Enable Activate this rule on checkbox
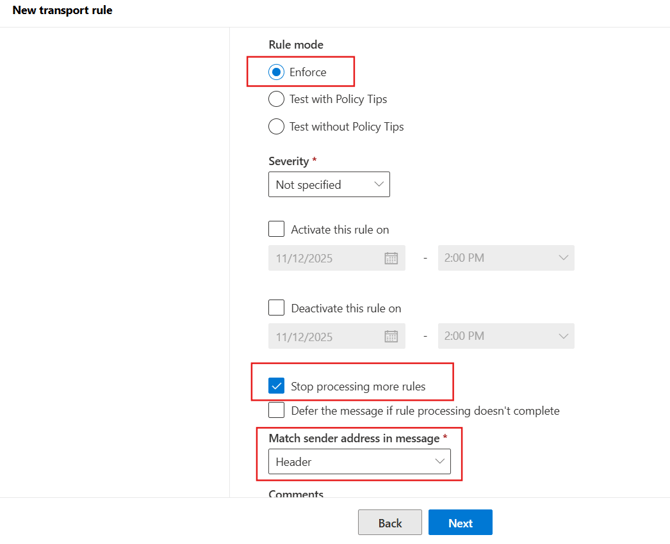Screen dimensions: 670x544 pyautogui.click(x=277, y=229)
